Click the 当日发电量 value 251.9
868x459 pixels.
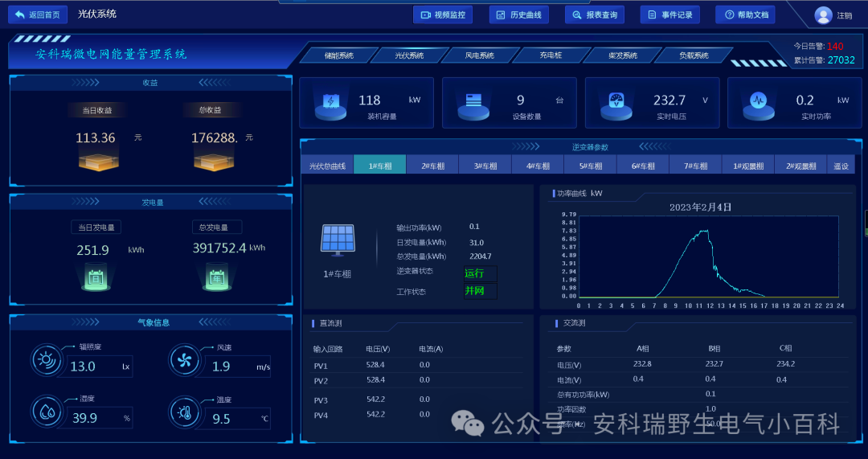coord(93,250)
